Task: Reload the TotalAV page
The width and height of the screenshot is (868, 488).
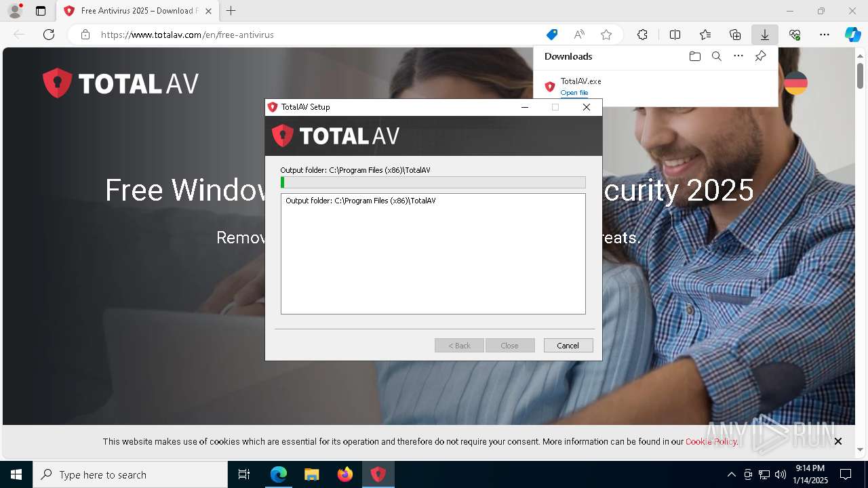Action: point(49,35)
